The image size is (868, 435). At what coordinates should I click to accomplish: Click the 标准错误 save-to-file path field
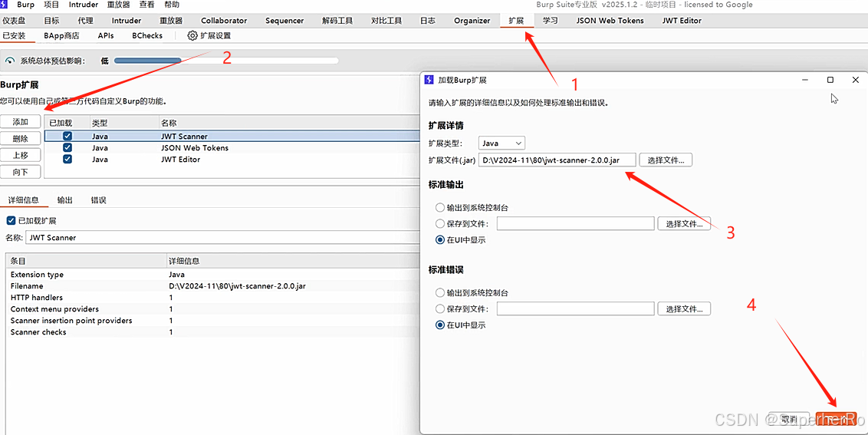click(576, 308)
